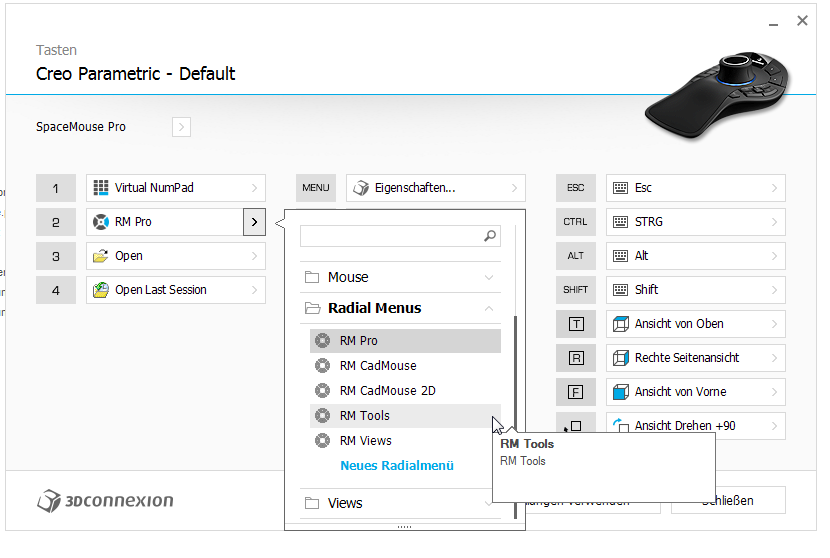Screen dimensions: 830x558
Task: Select RM Pro in the radial menu list
Action: (x=405, y=341)
